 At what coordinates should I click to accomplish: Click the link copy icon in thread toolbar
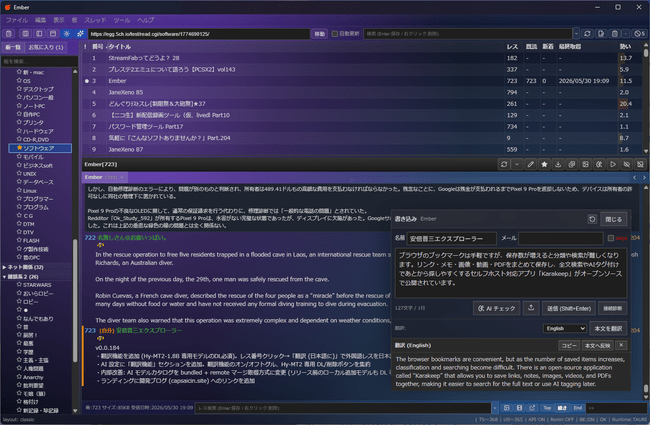pos(572,165)
